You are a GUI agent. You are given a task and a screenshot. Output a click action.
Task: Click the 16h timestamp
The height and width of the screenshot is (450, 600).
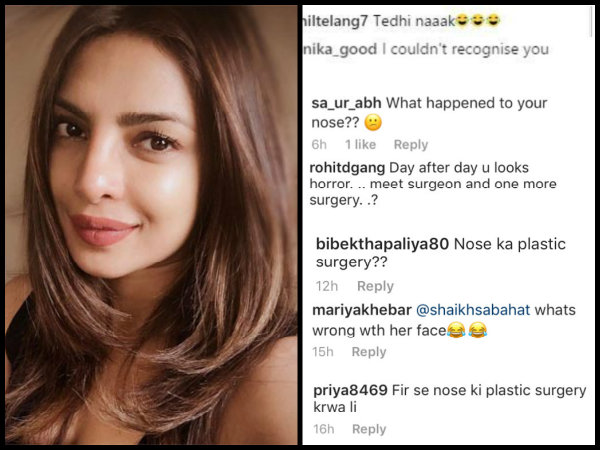[322, 429]
